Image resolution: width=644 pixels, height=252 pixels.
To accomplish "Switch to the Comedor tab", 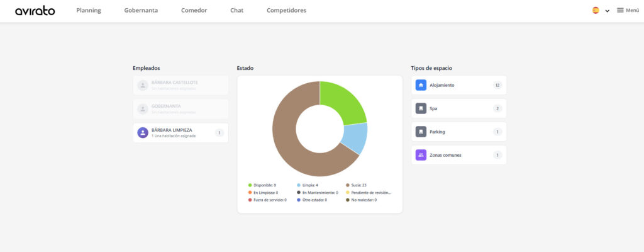I will [x=194, y=11].
